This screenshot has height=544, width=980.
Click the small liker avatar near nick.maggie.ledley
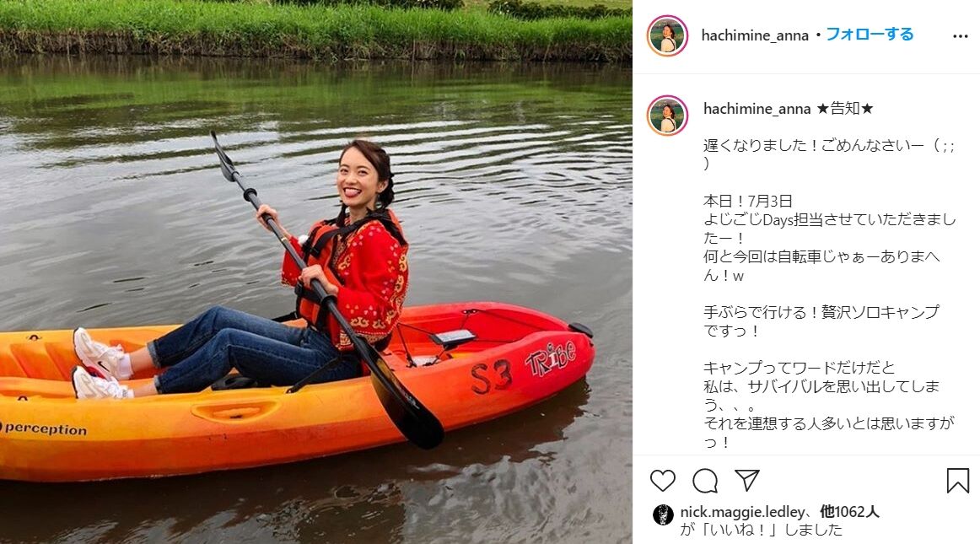click(663, 514)
